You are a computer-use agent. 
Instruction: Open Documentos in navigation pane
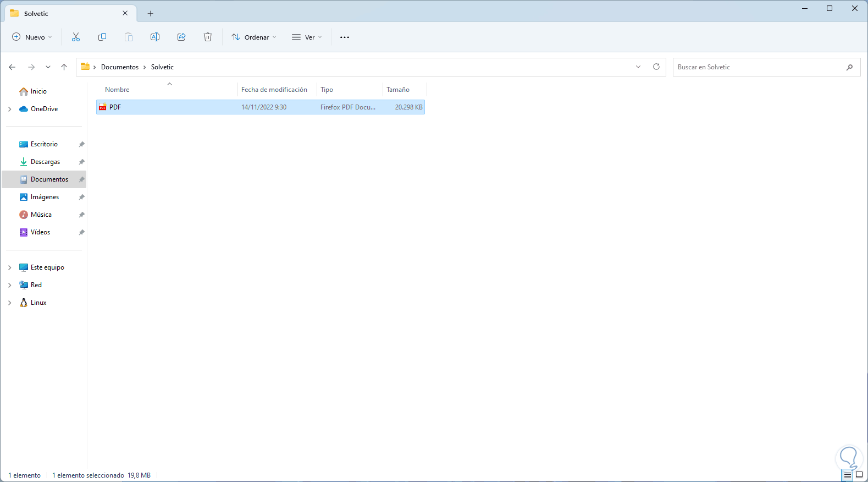[49, 179]
